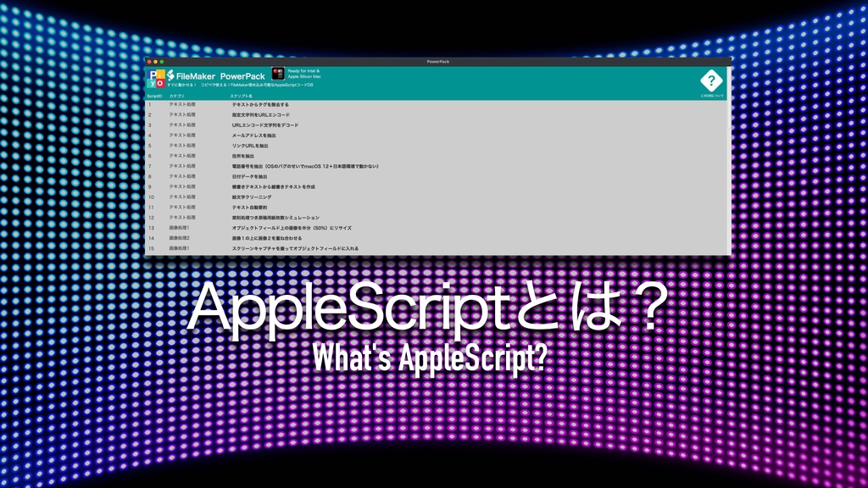868x488 pixels.
Task: Click category テキスト処理 in row 5
Action: 182,146
